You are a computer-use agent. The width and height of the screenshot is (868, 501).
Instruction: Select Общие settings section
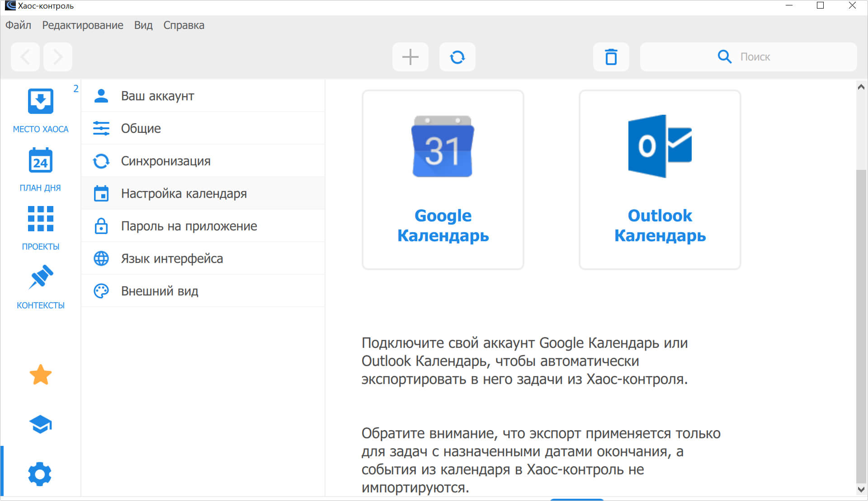[x=203, y=128]
